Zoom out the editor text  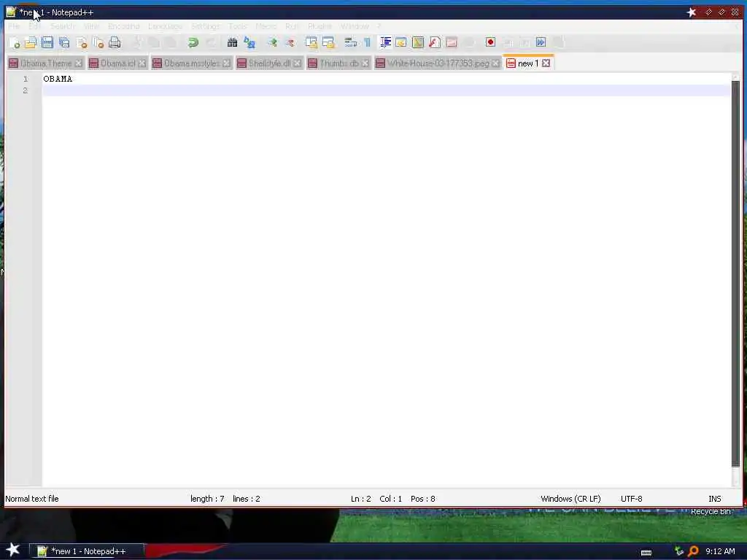point(290,43)
